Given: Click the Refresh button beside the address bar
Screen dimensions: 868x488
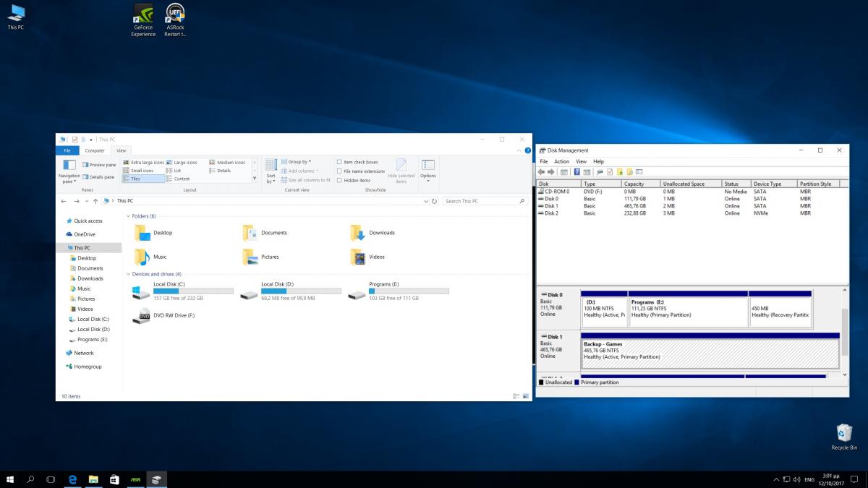Looking at the screenshot, I should click(434, 201).
